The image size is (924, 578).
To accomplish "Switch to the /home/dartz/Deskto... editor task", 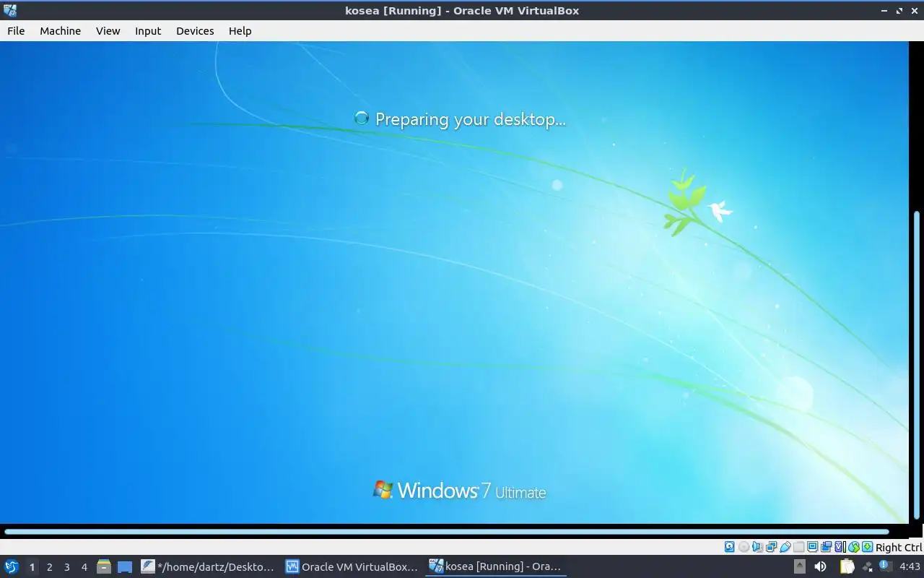I will (208, 566).
